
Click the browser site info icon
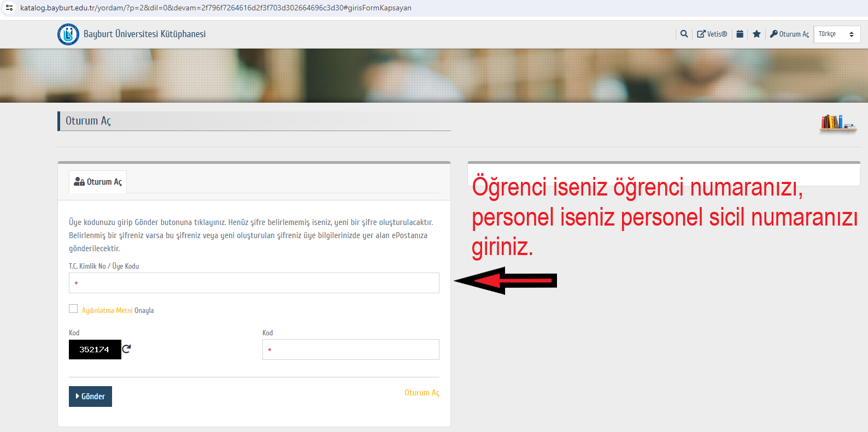(x=9, y=8)
